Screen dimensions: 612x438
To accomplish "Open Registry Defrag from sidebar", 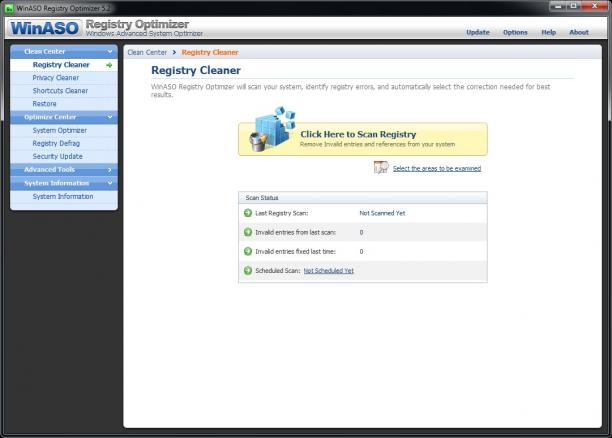I will click(64, 143).
